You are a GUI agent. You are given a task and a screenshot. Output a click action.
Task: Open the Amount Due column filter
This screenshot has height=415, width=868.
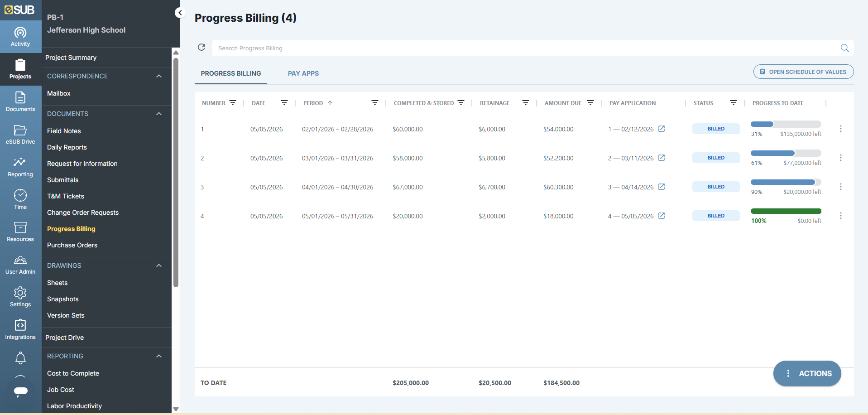pos(590,102)
